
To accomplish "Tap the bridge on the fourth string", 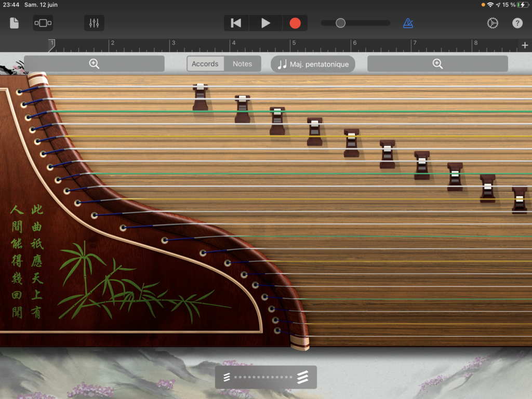I will coord(314,131).
